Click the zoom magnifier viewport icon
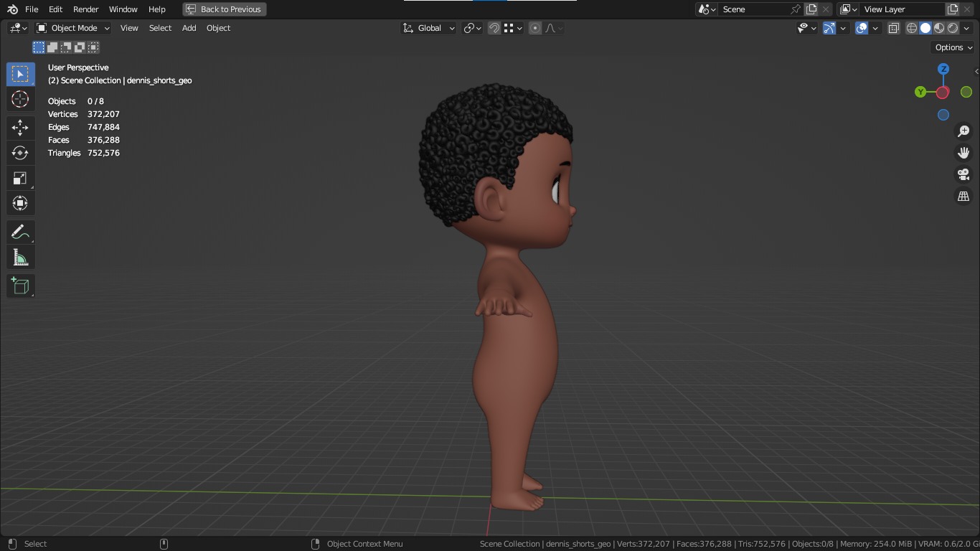This screenshot has width=980, height=551. click(x=963, y=131)
